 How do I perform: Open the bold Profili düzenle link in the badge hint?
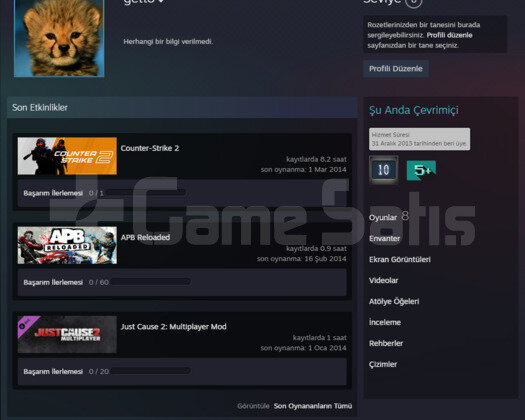tap(449, 35)
